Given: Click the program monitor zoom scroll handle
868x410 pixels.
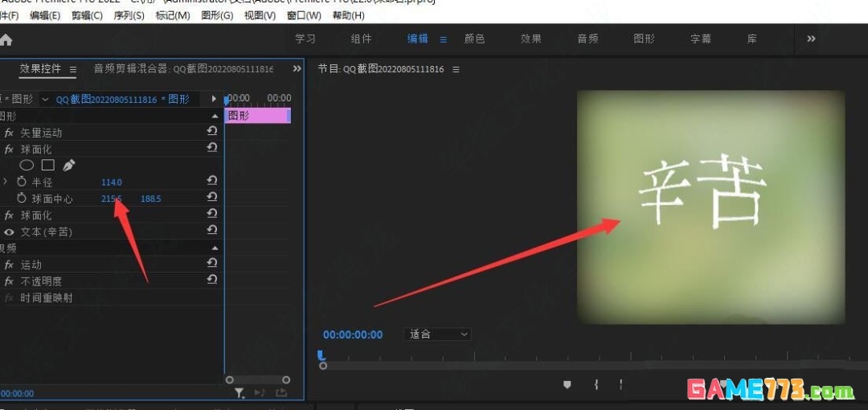Looking at the screenshot, I should (x=323, y=366).
